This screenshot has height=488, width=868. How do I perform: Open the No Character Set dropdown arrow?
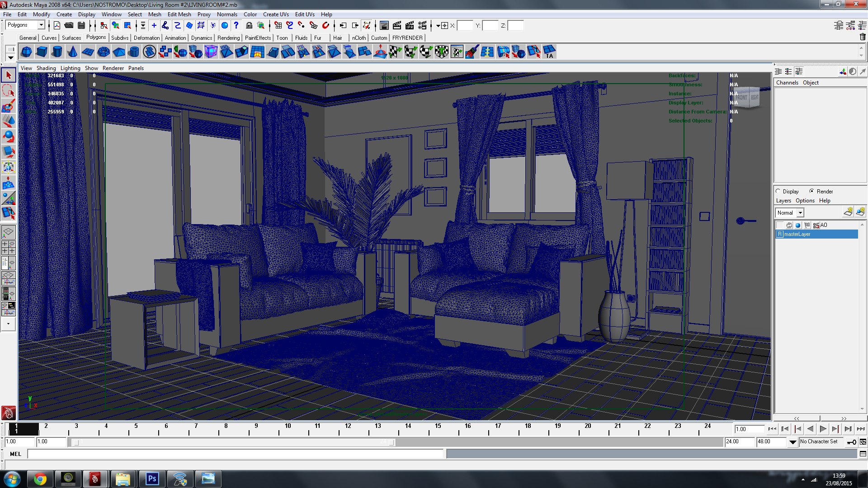[x=793, y=442]
